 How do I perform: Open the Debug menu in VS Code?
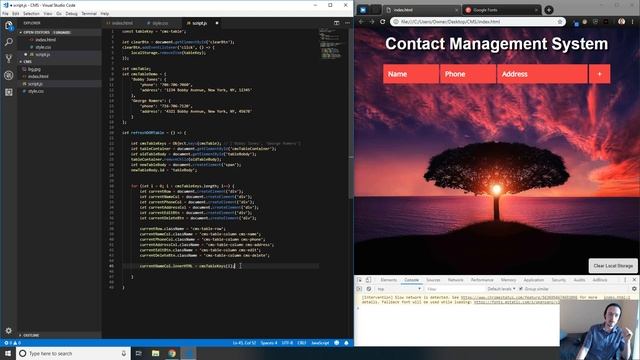[71, 13]
